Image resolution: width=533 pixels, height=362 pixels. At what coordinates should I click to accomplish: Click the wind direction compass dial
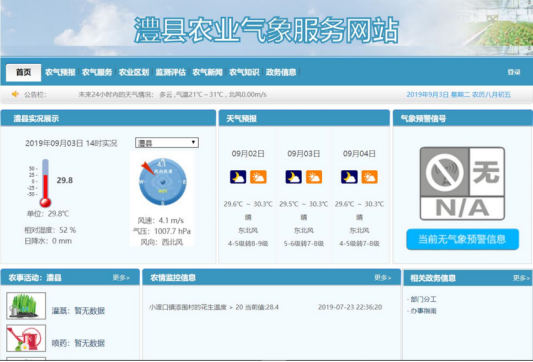[x=162, y=182]
